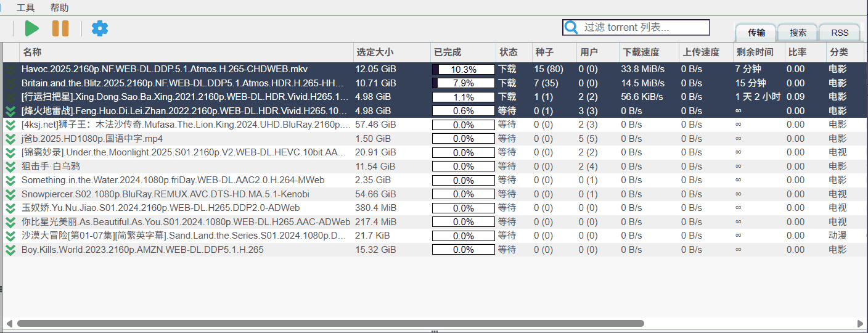Select the Something.in.the.Water.2024 torrent name
This screenshot has height=333, width=868.
(x=173, y=180)
